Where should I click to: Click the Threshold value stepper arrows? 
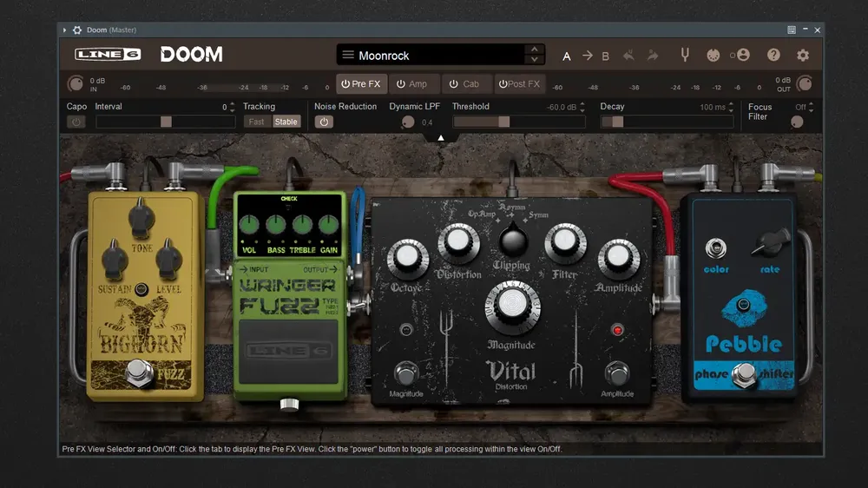pos(582,107)
